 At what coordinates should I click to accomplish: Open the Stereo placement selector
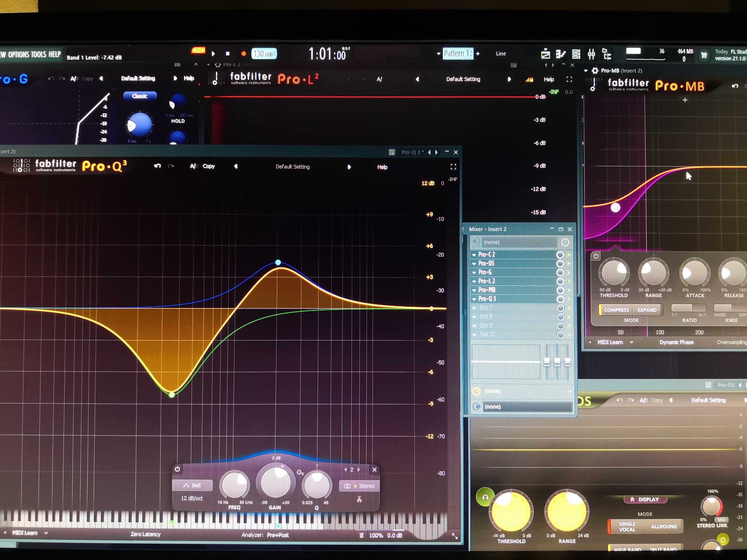coord(359,486)
